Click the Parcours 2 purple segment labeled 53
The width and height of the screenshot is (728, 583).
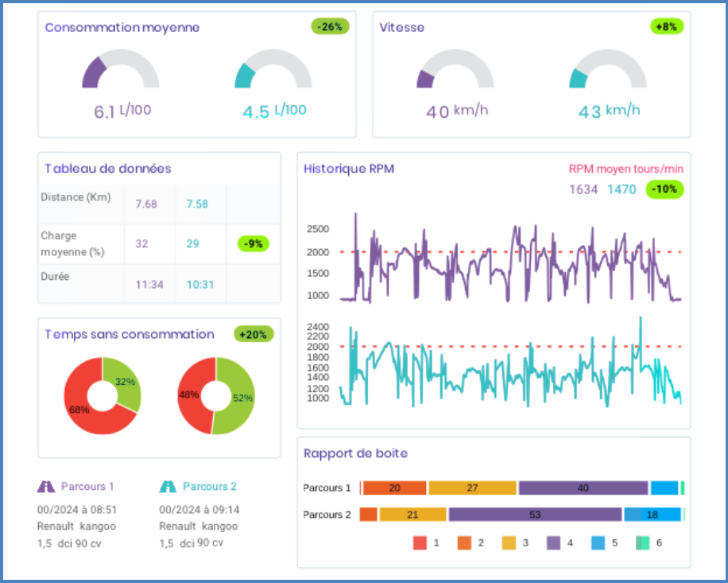[536, 515]
